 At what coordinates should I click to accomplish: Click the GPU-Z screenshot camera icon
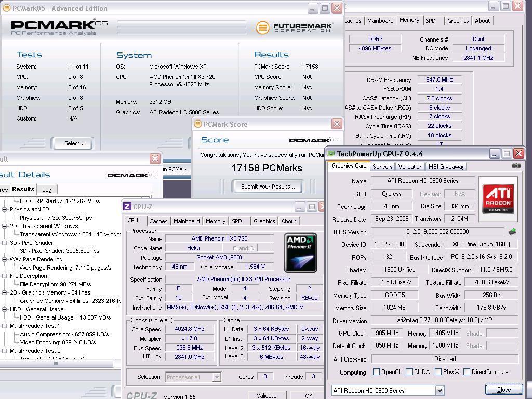(x=516, y=166)
